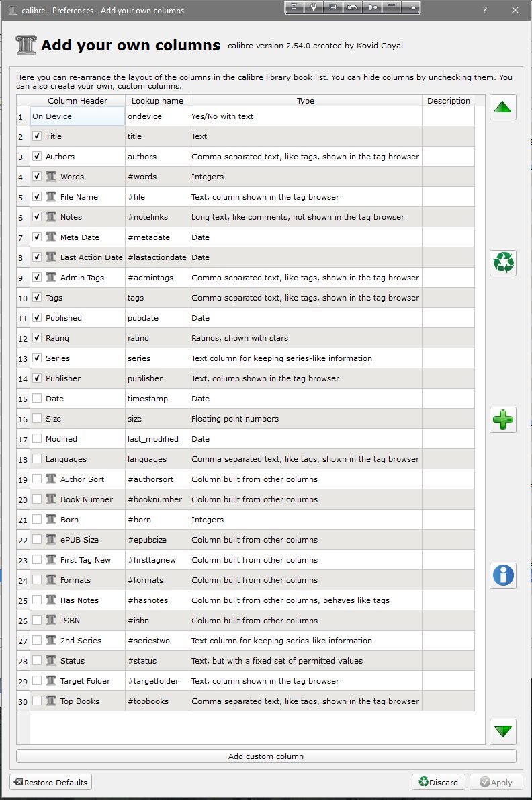The height and width of the screenshot is (800, 532).
Task: Click the pin icon in title toolbar
Action: [x=372, y=7]
